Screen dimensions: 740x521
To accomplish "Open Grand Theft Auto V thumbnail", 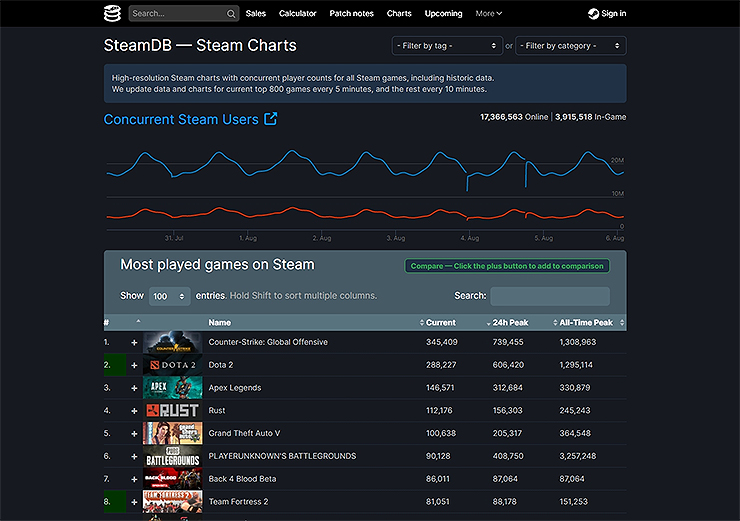I will [x=173, y=433].
